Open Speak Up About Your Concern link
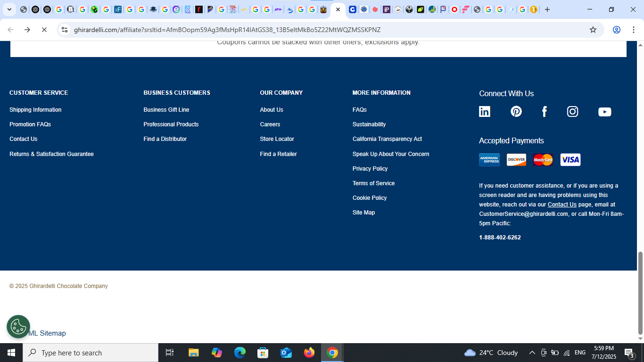644x362 pixels. [391, 154]
